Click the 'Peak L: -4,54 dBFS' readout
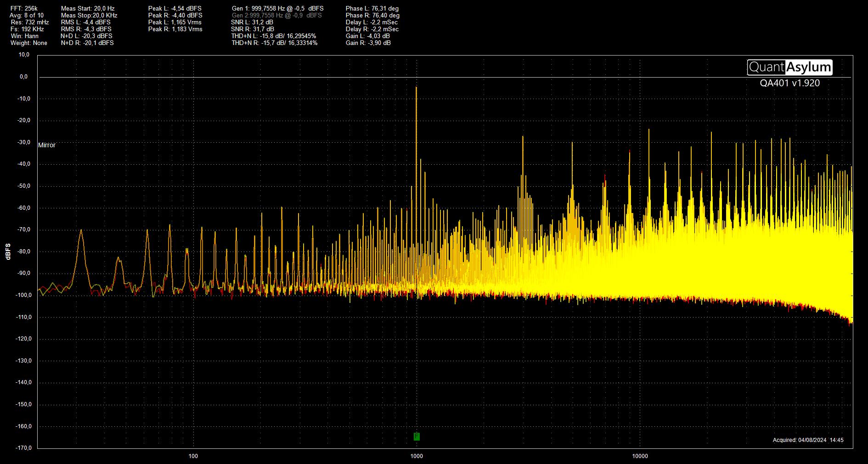Viewport: 868px width, 464px height. [175, 8]
